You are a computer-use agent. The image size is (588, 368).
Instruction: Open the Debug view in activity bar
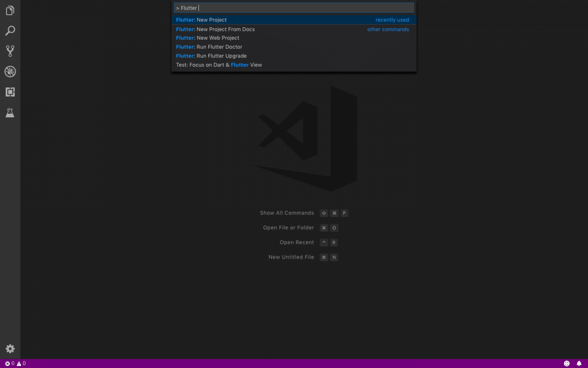[x=10, y=72]
